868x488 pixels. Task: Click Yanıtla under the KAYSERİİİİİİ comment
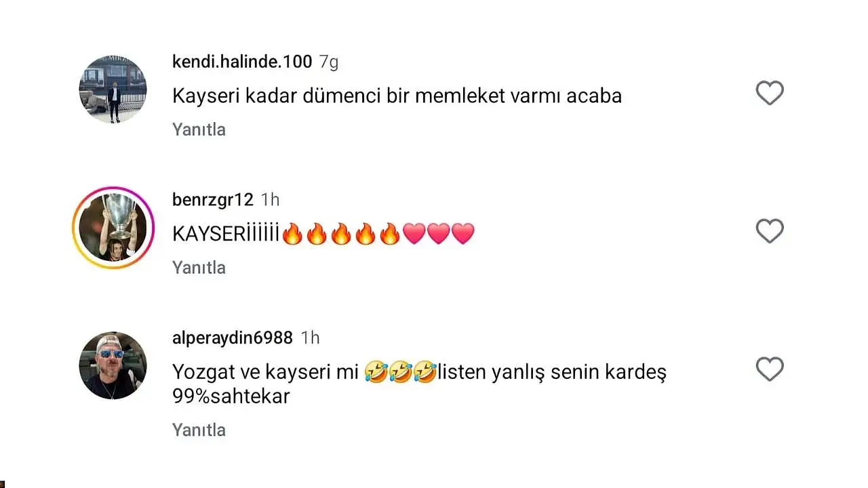tap(199, 268)
